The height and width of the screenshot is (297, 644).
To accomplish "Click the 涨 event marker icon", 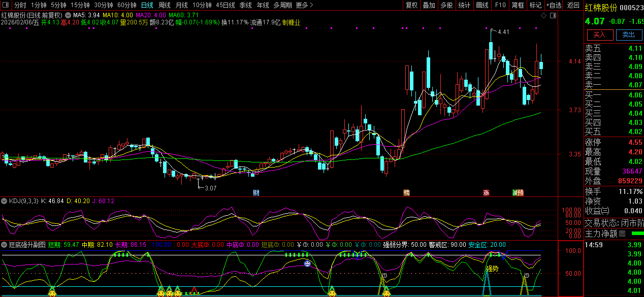I will (486, 192).
